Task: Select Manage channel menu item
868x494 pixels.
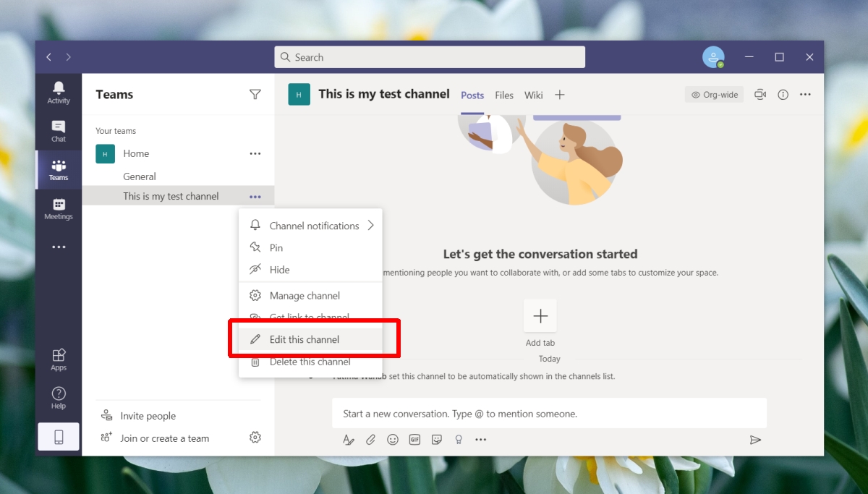Action: click(310, 295)
